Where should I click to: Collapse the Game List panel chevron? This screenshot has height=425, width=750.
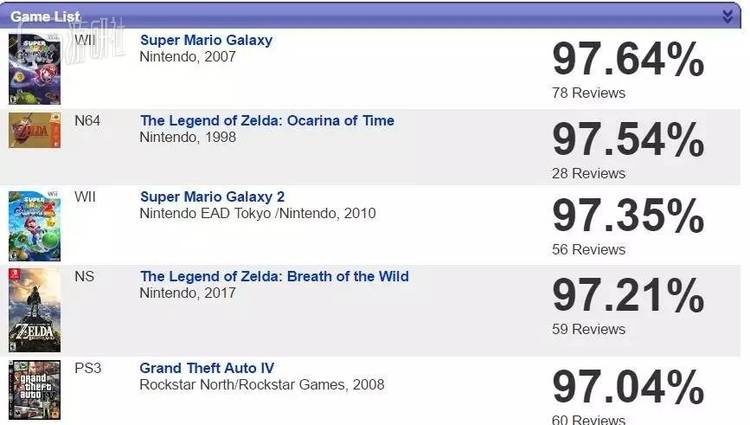tap(728, 16)
